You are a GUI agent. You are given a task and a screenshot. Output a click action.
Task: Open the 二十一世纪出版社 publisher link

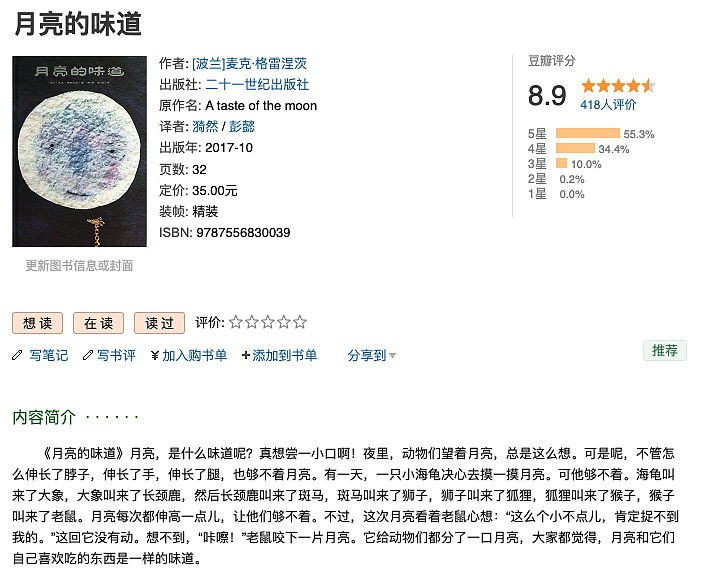(x=257, y=85)
